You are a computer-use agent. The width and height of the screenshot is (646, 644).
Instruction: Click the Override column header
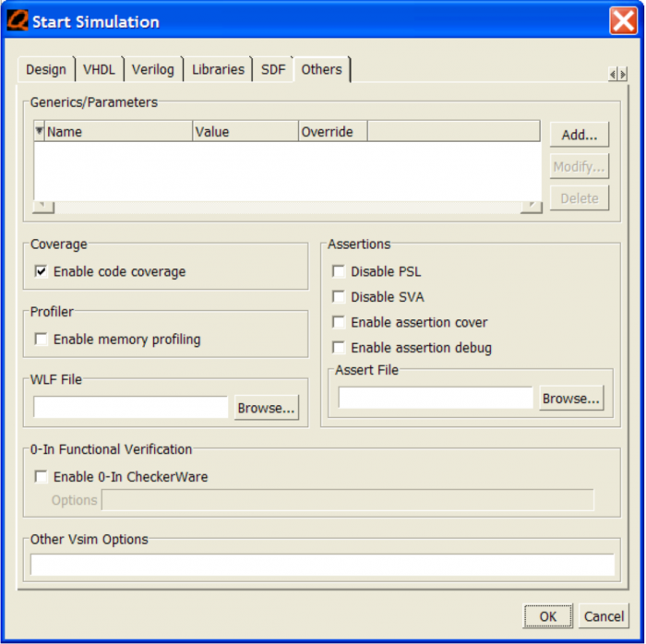pyautogui.click(x=333, y=132)
